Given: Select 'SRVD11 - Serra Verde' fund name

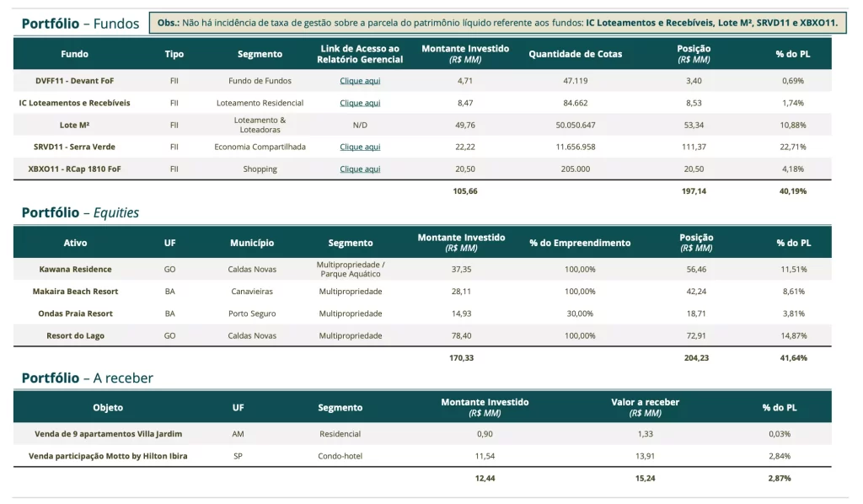Looking at the screenshot, I should (x=75, y=147).
